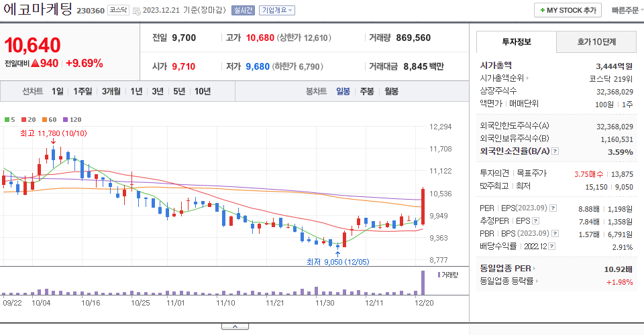Click the latest red candlestick on the chart
This screenshot has width=644, height=335.
click(x=423, y=206)
